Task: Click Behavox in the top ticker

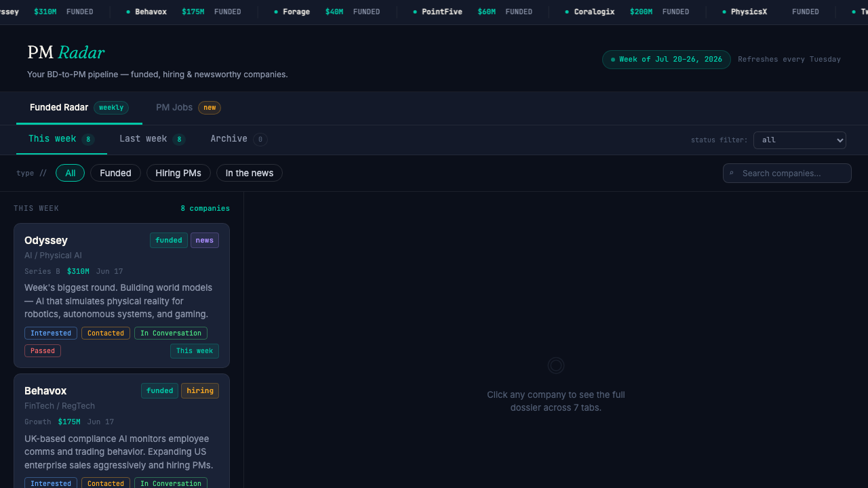Action: pyautogui.click(x=151, y=12)
